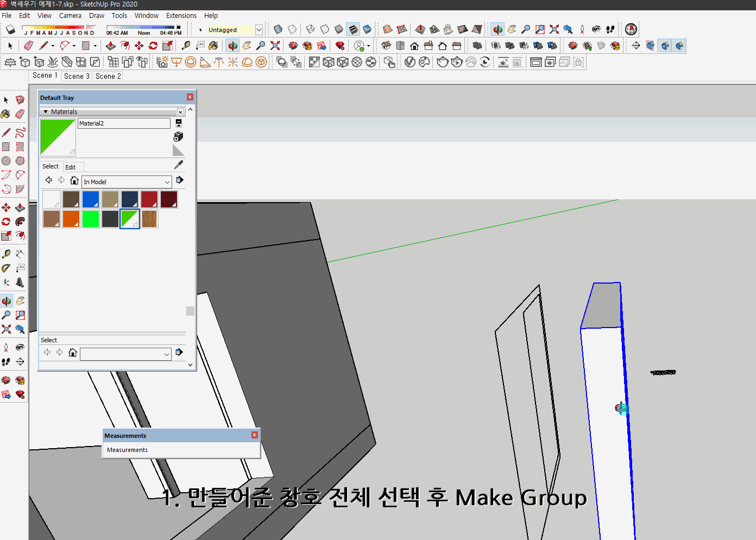The height and width of the screenshot is (540, 756).
Task: Open the Untagged layer dropdown
Action: tap(259, 30)
